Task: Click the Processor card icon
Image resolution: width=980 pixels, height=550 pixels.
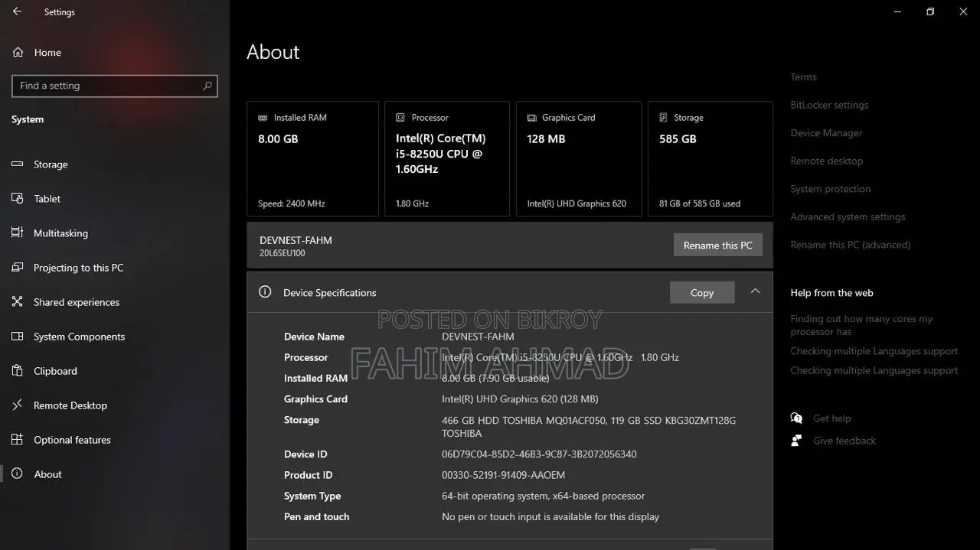Action: [400, 118]
